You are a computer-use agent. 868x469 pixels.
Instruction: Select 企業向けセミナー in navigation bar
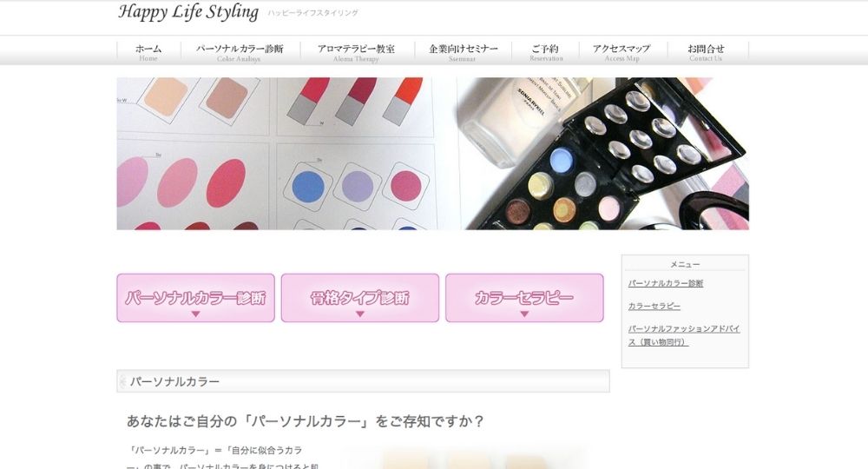click(464, 53)
